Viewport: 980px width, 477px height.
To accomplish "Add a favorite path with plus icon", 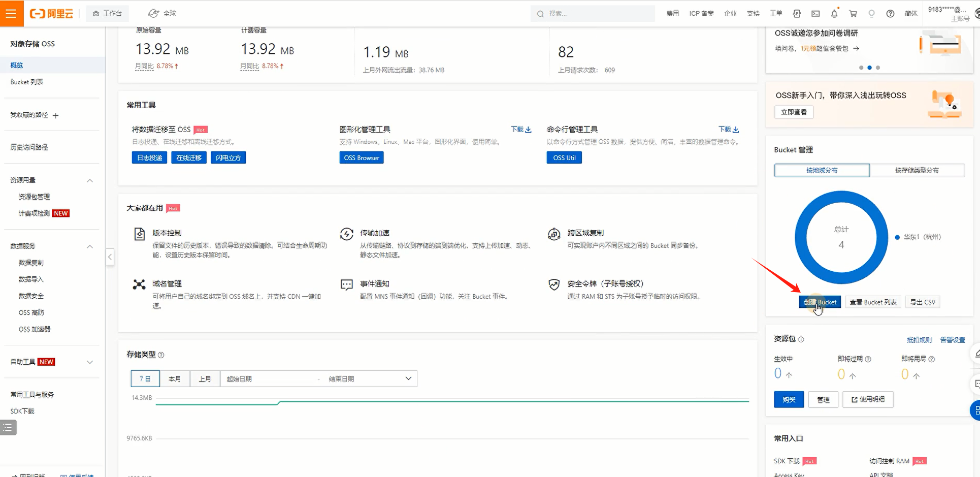I will [56, 115].
